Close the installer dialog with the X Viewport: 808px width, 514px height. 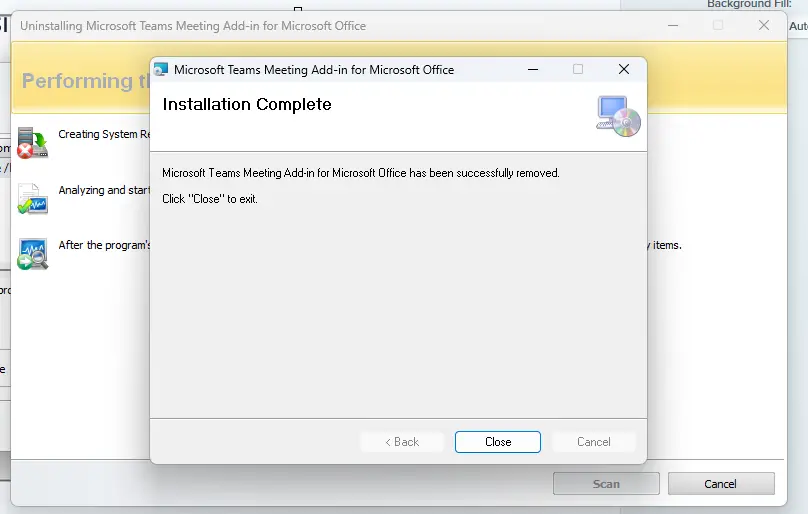click(623, 70)
